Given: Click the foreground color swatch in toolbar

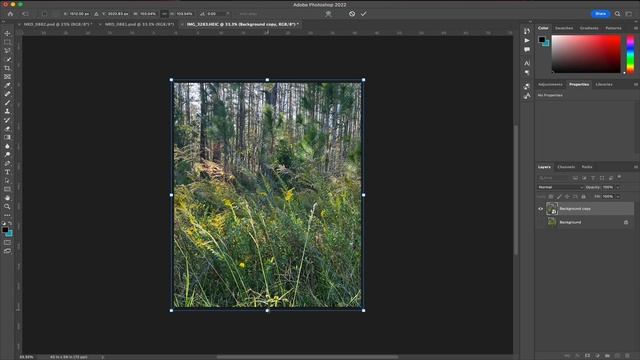Looking at the screenshot, I should click(x=5, y=230).
